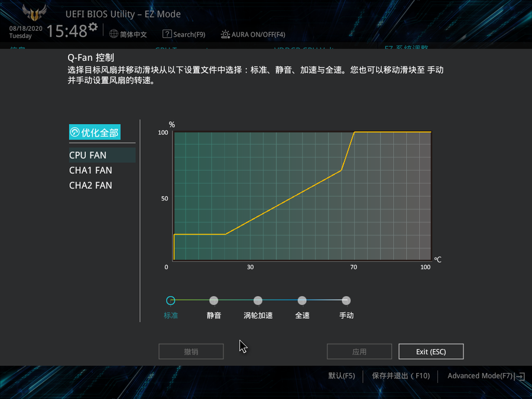Select the 涡轮加速 turbo profile
532x399 pixels.
[258, 301]
